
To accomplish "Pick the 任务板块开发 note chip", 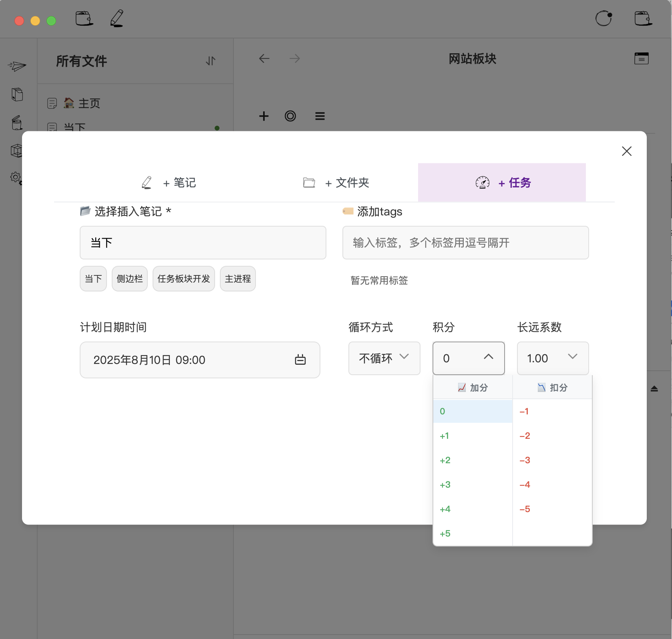I will [183, 279].
